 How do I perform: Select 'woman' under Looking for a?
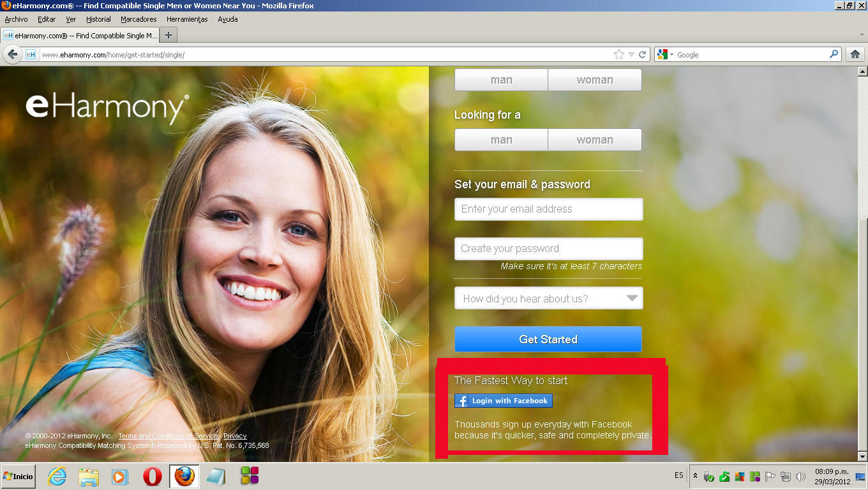[x=595, y=140]
